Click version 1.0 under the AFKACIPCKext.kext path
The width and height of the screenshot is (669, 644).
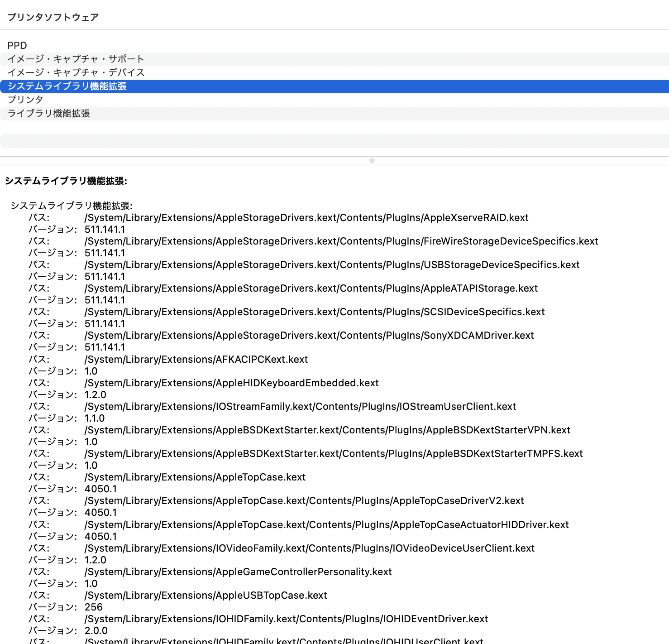(91, 371)
